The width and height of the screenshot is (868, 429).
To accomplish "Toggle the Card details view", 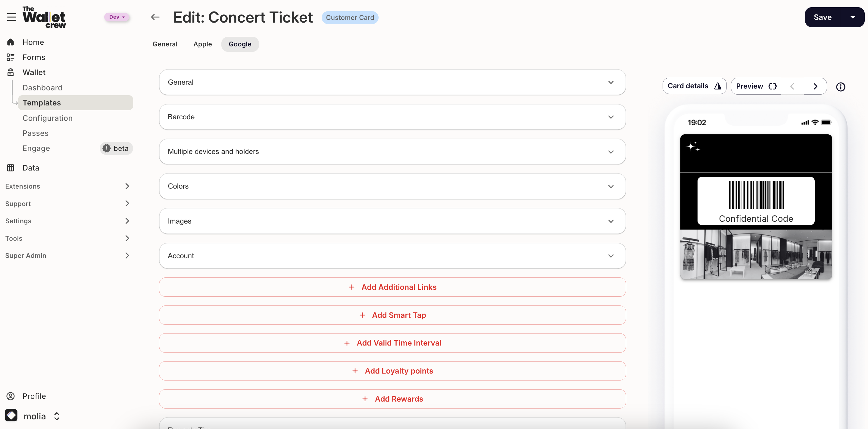I will click(x=694, y=86).
